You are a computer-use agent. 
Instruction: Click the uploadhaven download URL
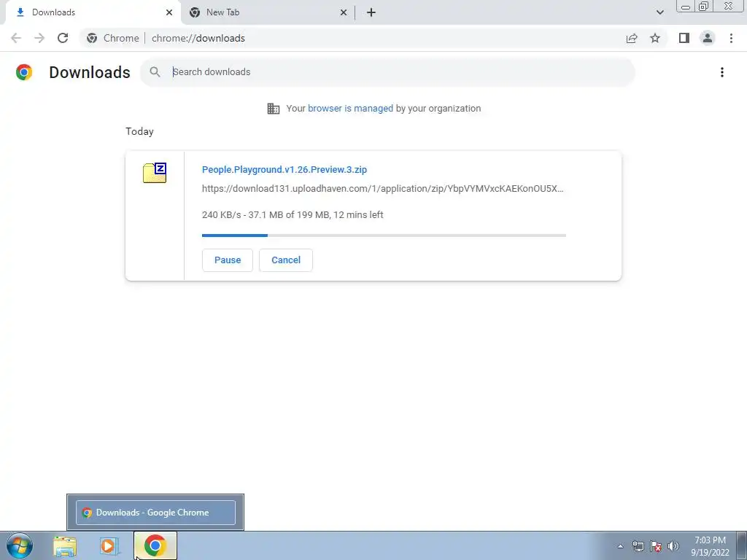(382, 189)
